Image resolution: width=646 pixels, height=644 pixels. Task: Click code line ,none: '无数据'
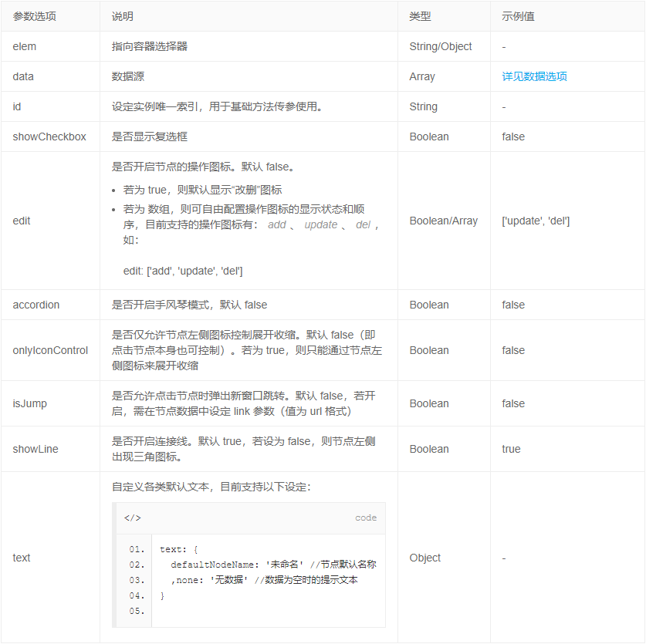(x=264, y=580)
